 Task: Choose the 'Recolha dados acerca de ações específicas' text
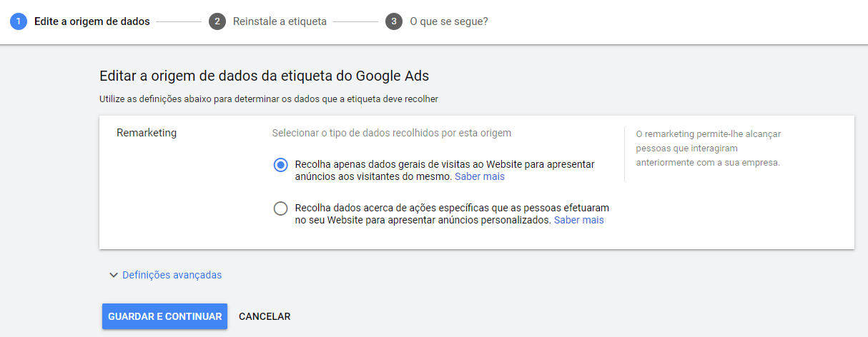click(452, 213)
